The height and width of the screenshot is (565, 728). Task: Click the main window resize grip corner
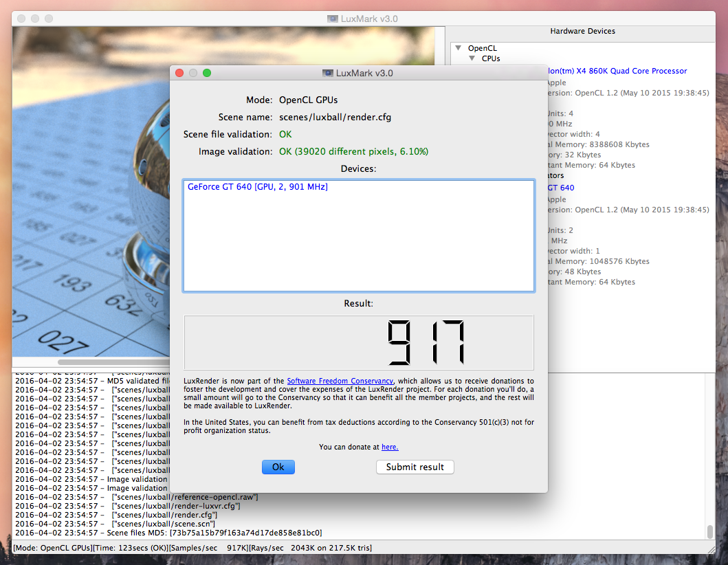(x=712, y=550)
